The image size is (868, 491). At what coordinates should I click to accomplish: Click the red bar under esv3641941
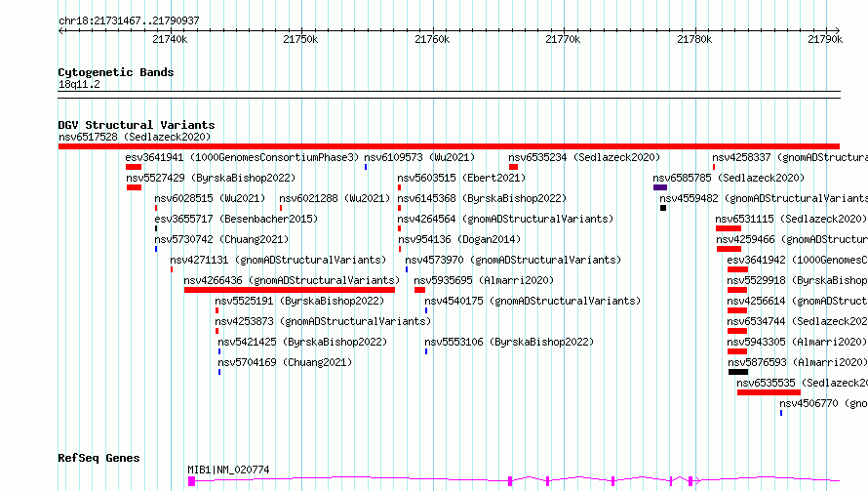tap(134, 167)
